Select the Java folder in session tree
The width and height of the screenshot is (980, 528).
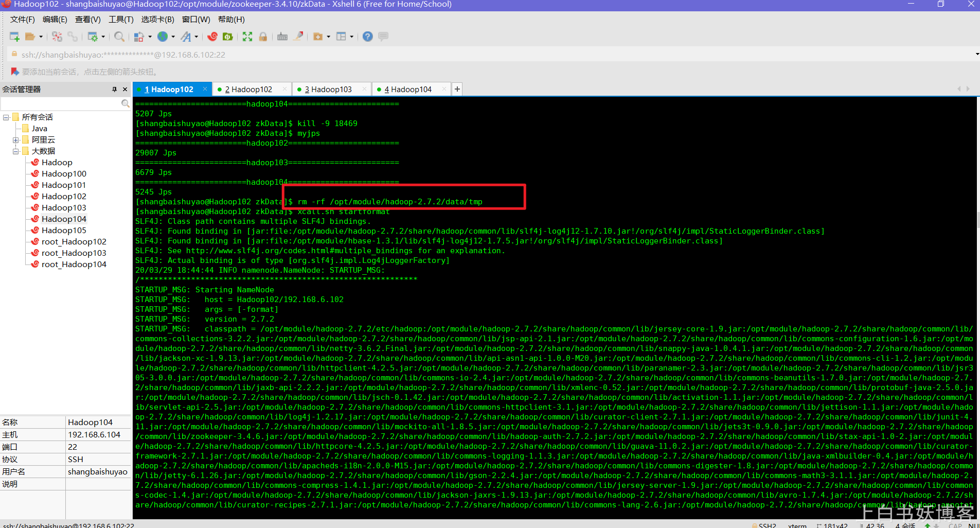[34, 129]
